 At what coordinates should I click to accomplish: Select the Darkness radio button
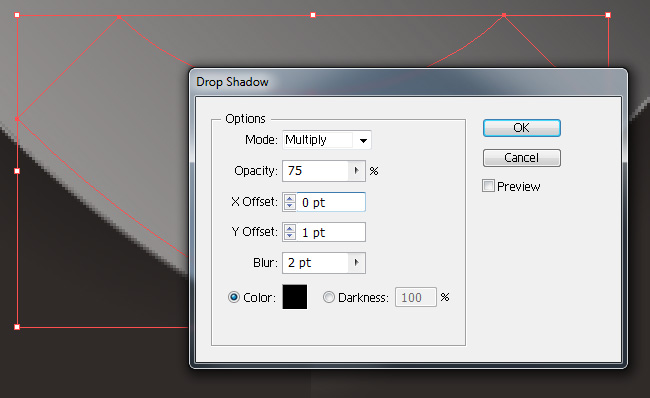point(329,297)
